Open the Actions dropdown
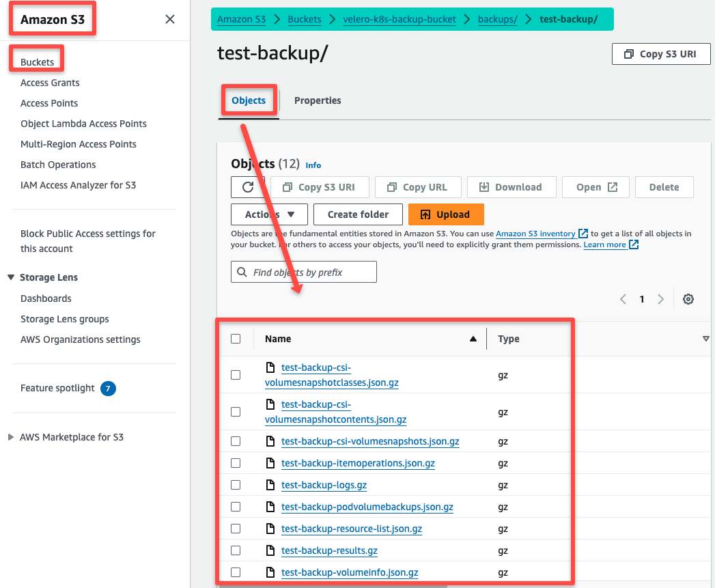Image resolution: width=715 pixels, height=588 pixels. (x=268, y=214)
